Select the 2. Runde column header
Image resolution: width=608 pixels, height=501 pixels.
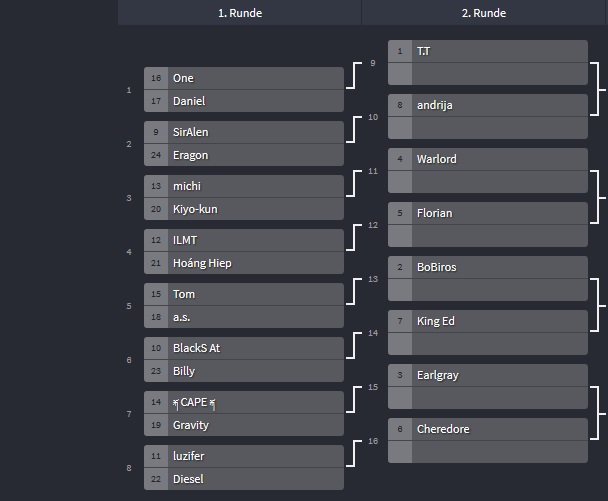484,13
